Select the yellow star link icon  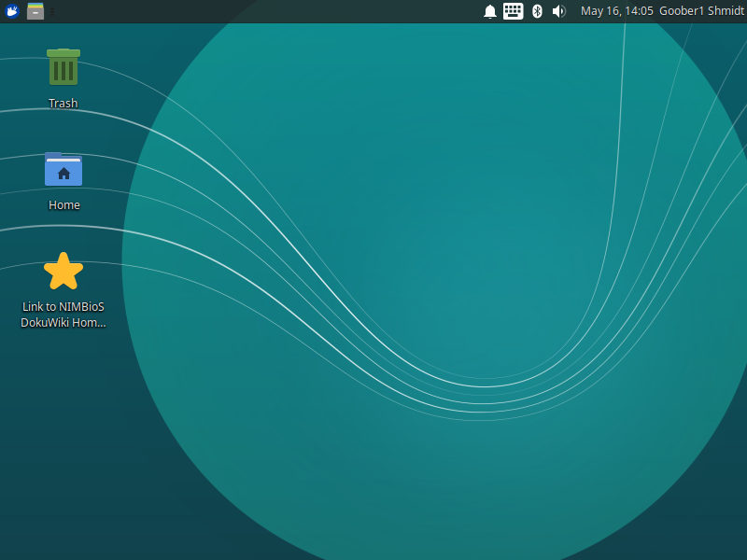pyautogui.click(x=63, y=272)
